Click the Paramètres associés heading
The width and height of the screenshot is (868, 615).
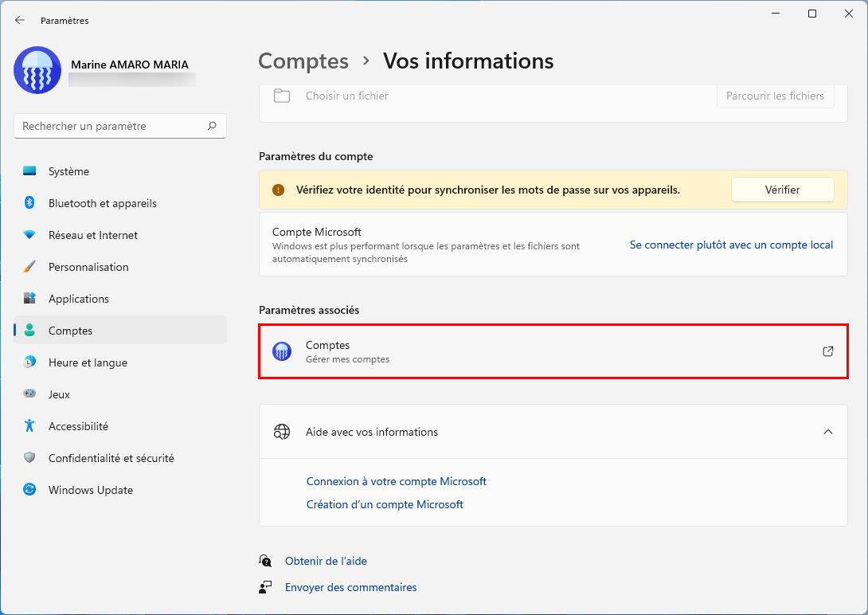(x=309, y=310)
